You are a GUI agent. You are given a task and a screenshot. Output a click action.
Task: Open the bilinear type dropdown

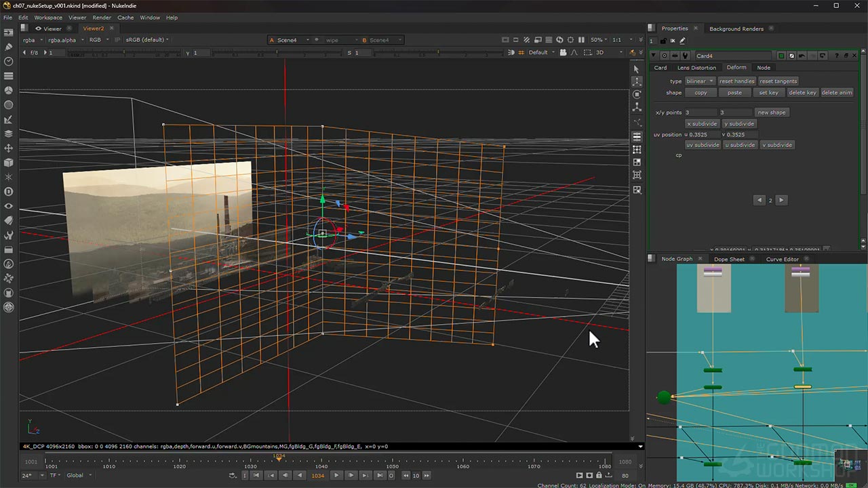699,81
